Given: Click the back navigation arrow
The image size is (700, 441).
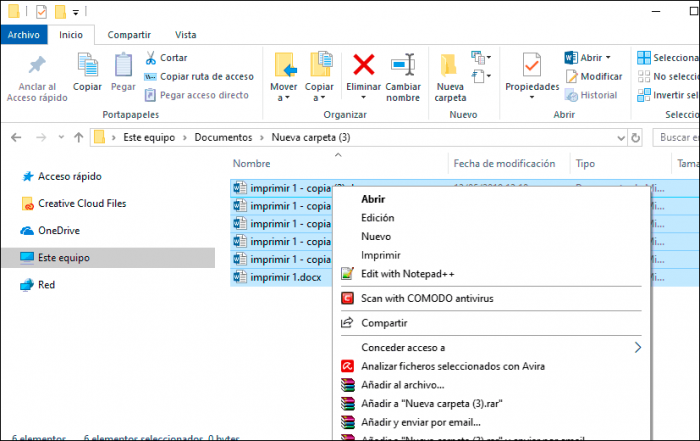Looking at the screenshot, I should 16,137.
